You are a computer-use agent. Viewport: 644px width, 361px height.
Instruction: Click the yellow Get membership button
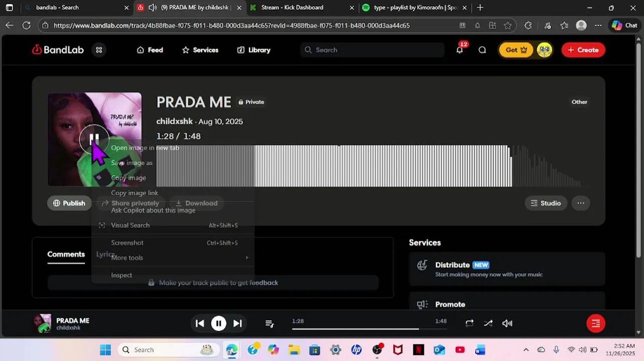click(516, 50)
